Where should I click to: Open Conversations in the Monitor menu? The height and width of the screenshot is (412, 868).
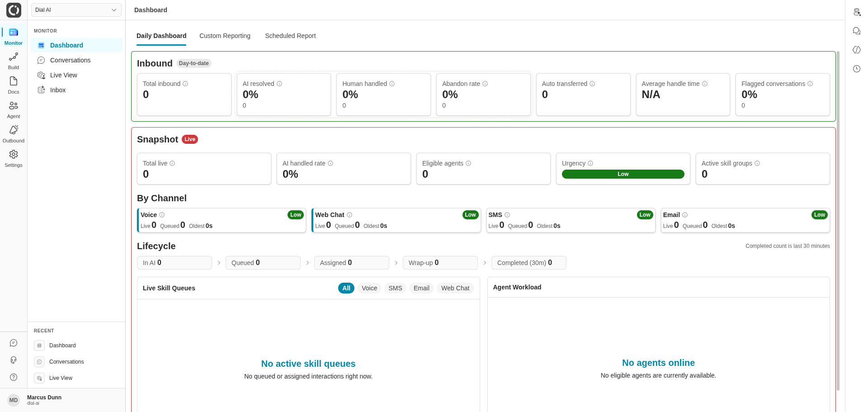pos(76,60)
